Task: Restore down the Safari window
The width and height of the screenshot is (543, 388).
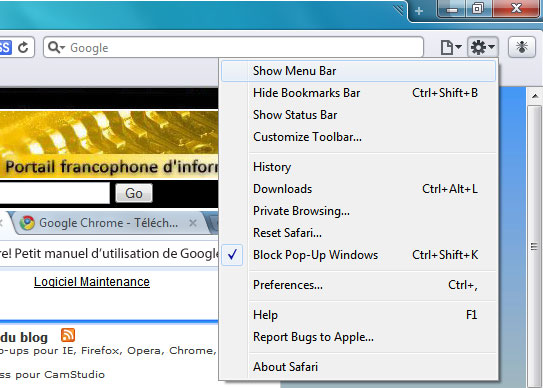Action: [479, 9]
